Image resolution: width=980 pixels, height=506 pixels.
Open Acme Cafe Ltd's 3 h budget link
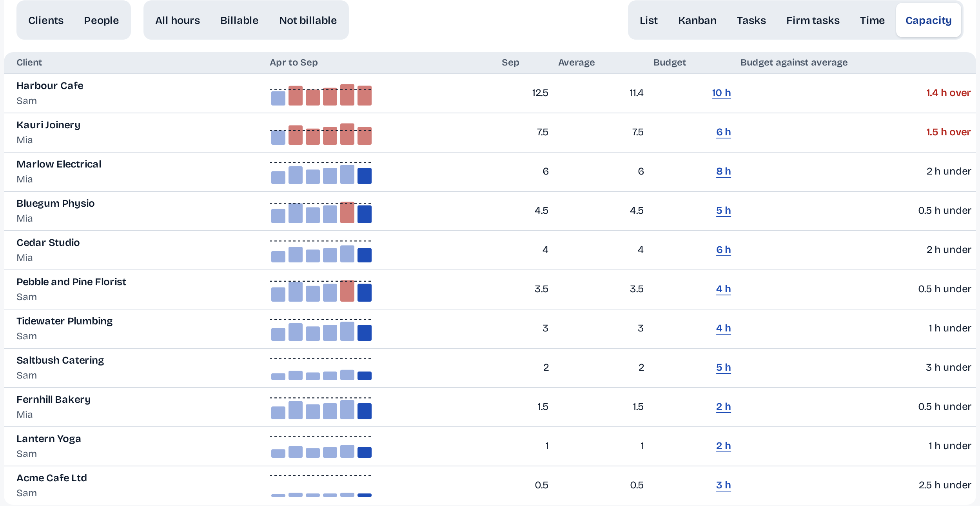click(x=723, y=485)
